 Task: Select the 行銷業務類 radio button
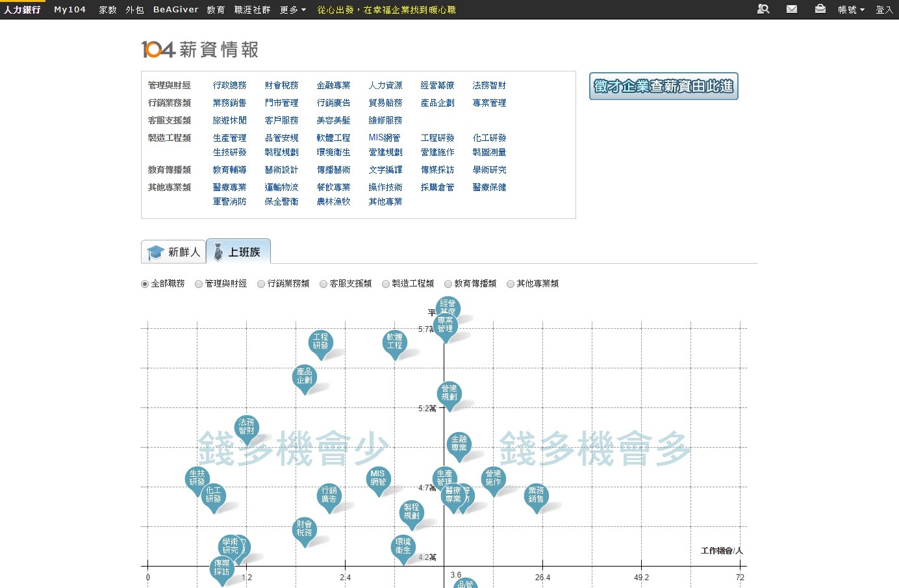(x=261, y=284)
